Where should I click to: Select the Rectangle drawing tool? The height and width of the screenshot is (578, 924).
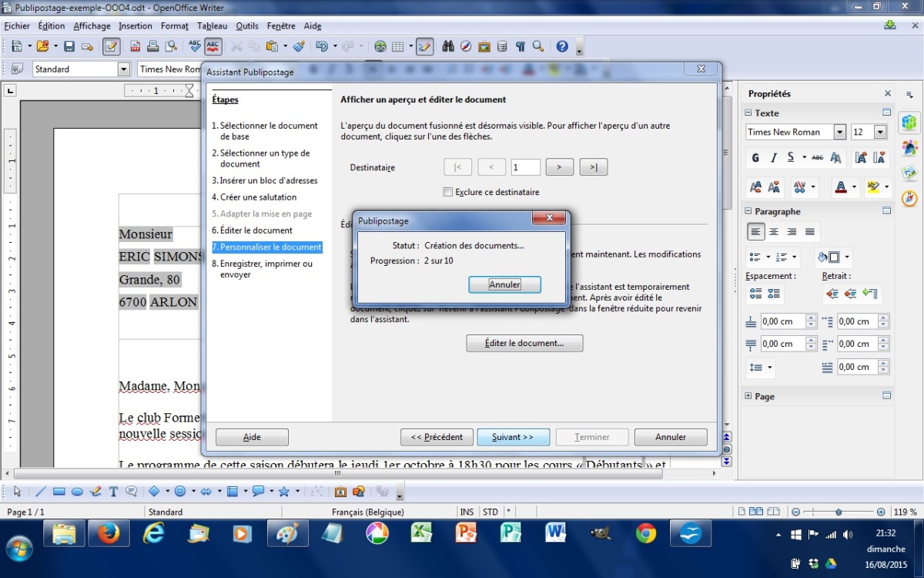[59, 491]
